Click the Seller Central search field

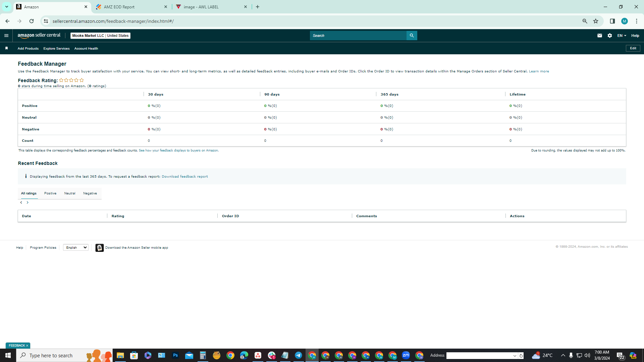coord(358,36)
